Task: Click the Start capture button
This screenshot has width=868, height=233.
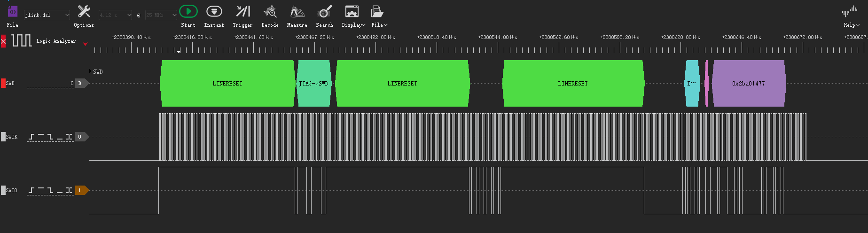Action: tap(188, 12)
